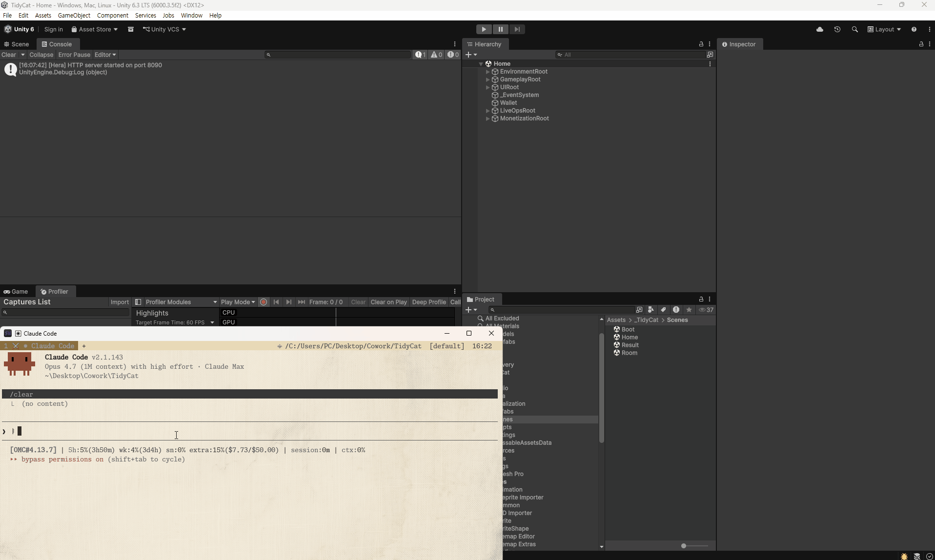Viewport: 935px width, 560px height.
Task: Open version history clock icon in toolbar
Action: tap(837, 29)
